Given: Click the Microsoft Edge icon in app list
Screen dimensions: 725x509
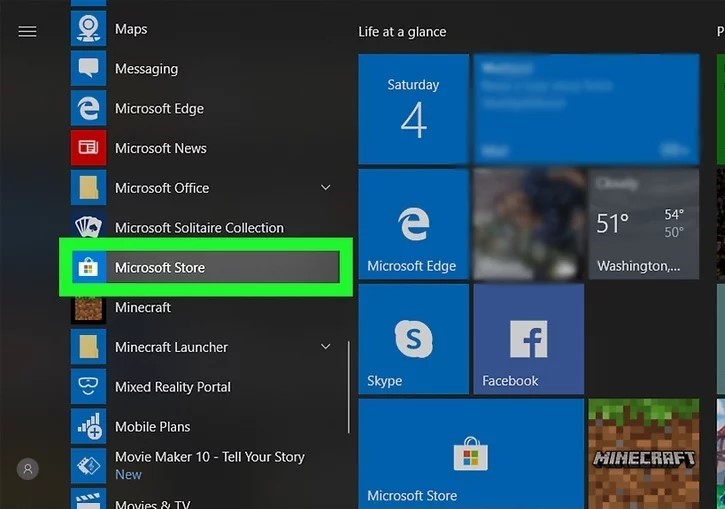Looking at the screenshot, I should 88,108.
